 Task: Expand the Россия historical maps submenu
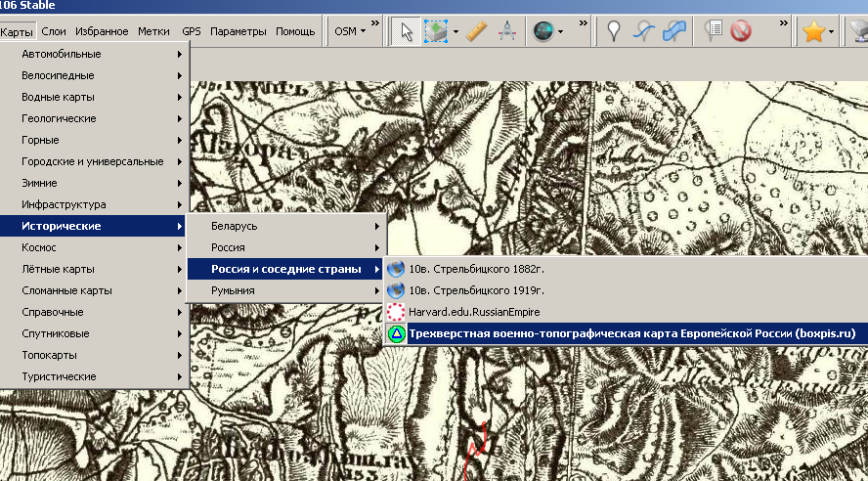tap(285, 247)
